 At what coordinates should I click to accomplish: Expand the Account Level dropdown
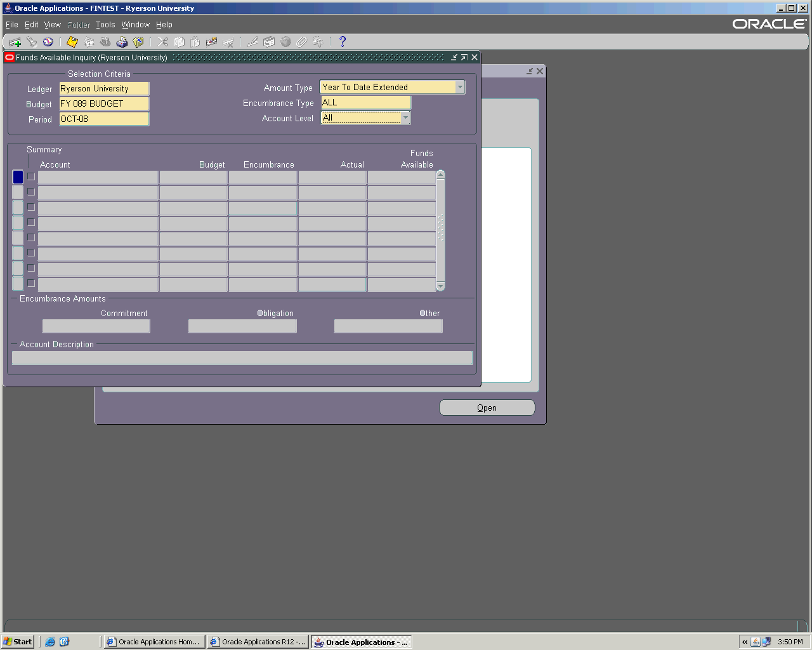click(405, 118)
